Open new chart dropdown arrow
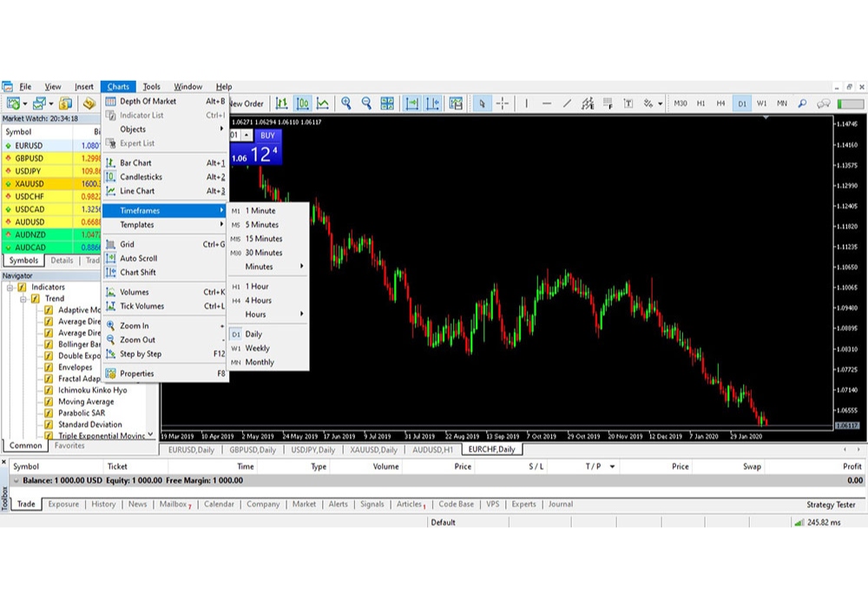This screenshot has width=868, height=608. (x=25, y=104)
